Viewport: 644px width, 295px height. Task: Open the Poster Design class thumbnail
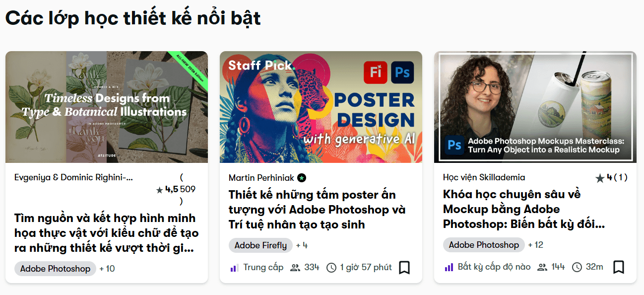pos(321,107)
